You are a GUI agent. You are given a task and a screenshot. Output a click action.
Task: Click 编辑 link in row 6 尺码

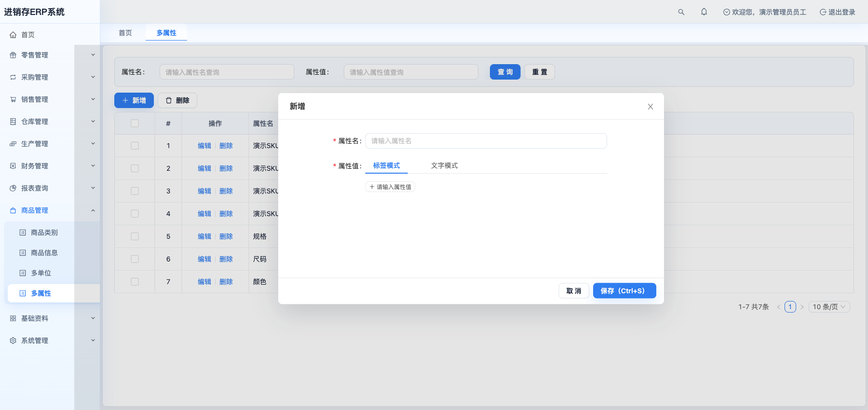tap(204, 259)
